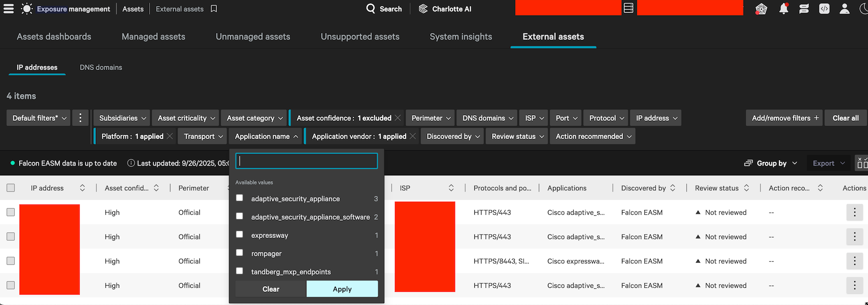This screenshot has width=868, height=305.
Task: Expand the Asset criticality filter
Action: pos(185,118)
